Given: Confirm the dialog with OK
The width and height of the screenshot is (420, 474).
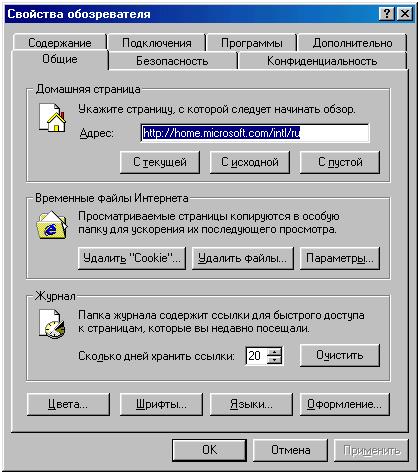Looking at the screenshot, I should tap(209, 450).
